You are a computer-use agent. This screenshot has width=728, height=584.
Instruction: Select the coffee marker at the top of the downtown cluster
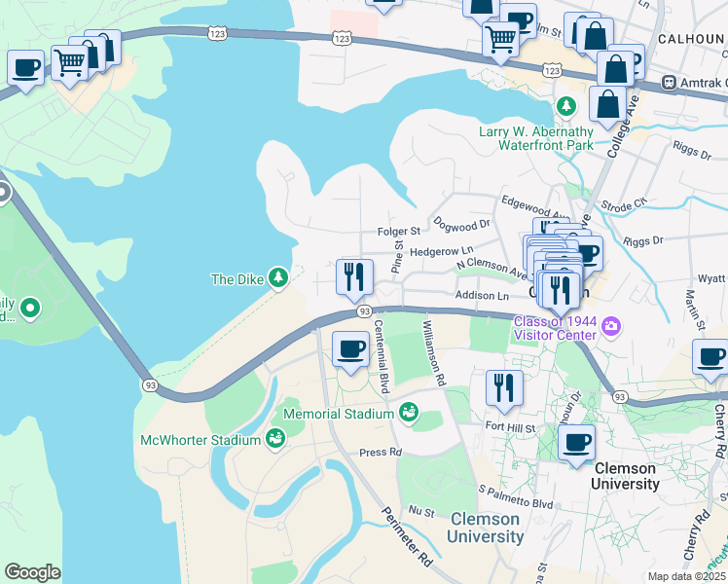pos(590,253)
